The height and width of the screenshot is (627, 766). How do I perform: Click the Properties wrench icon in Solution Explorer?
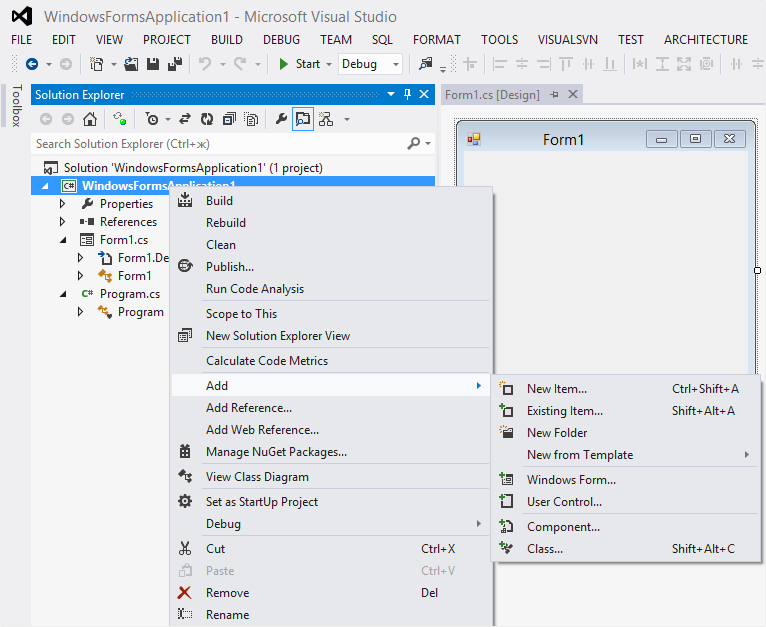[281, 119]
